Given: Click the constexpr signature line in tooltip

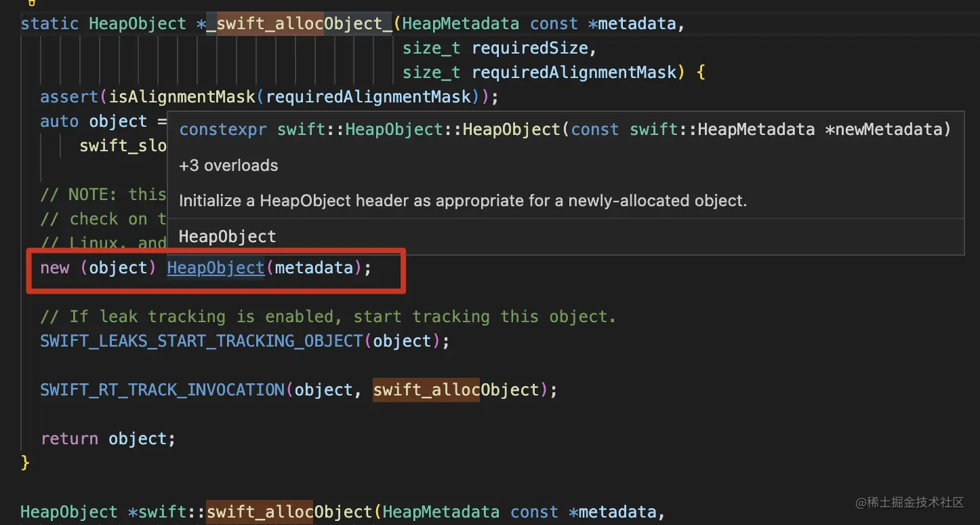Looking at the screenshot, I should pyautogui.click(x=565, y=130).
